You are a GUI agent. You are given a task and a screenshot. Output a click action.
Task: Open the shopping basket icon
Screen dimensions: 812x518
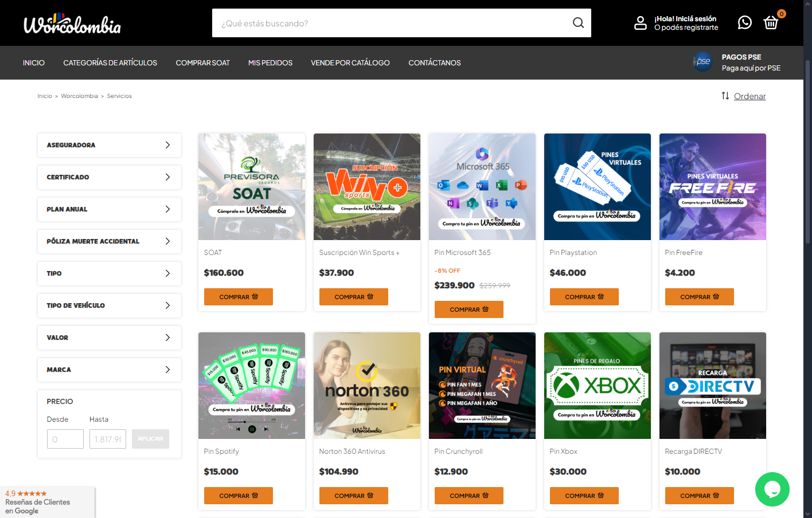[x=771, y=23]
